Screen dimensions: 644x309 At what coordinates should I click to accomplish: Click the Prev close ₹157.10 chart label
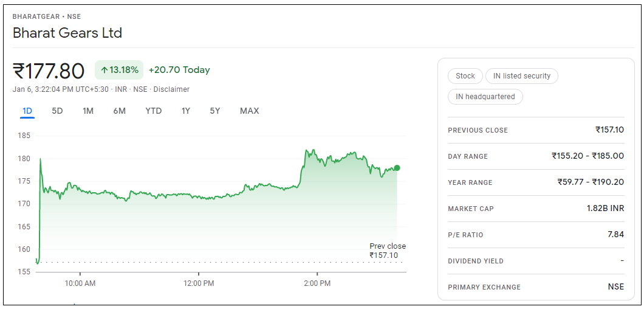388,251
